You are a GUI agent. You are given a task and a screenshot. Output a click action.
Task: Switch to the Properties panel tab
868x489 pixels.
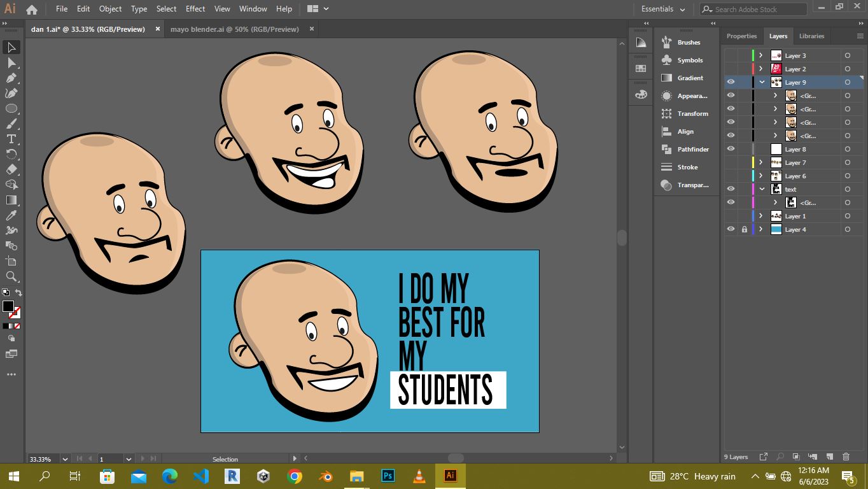tap(742, 36)
